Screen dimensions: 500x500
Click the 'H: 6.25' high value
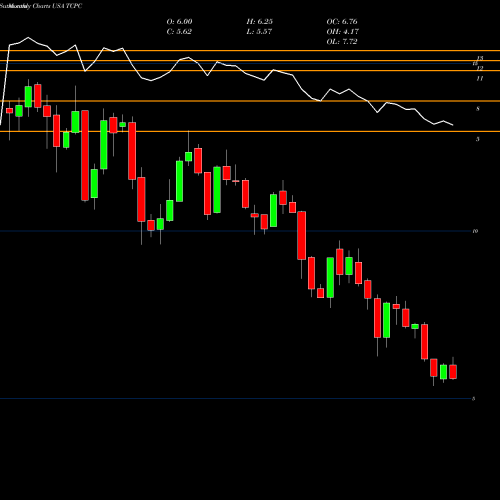coord(259,22)
